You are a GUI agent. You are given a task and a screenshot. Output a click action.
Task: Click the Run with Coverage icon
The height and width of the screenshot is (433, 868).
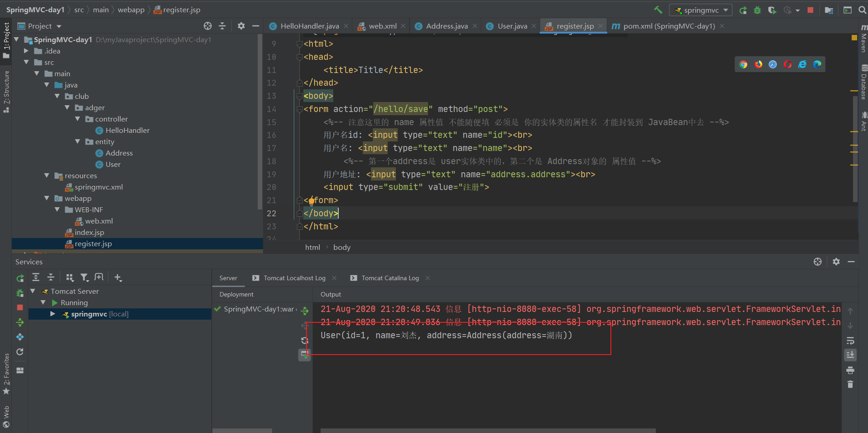pos(772,10)
